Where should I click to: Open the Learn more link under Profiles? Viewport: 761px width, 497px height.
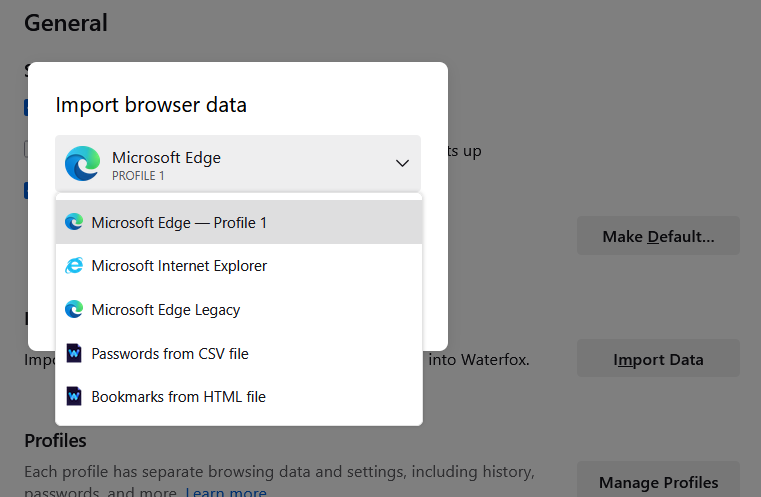click(x=226, y=491)
